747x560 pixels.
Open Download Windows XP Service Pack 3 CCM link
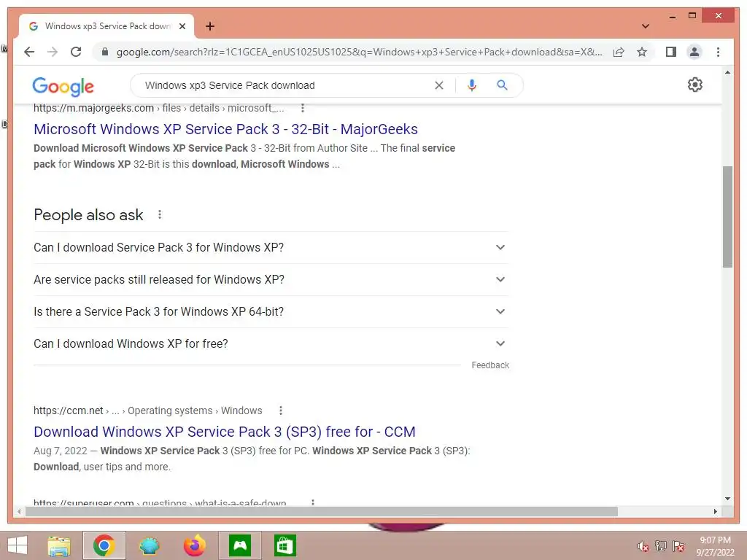click(225, 432)
